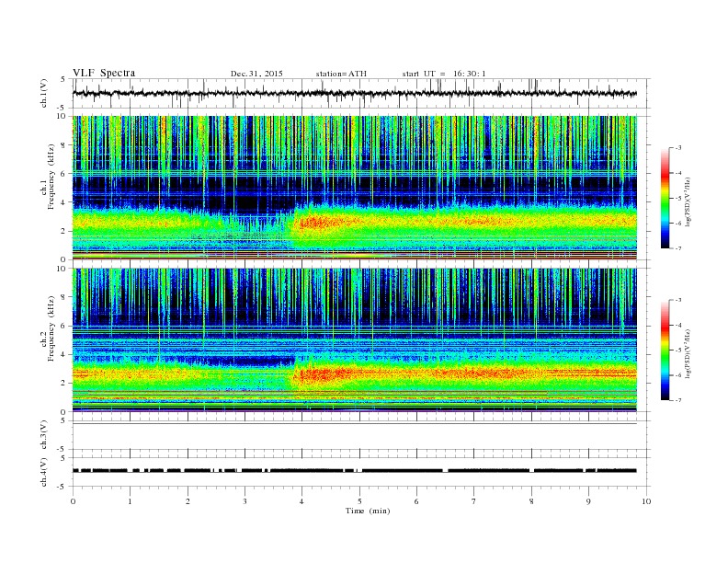Click the time axis tick label '10'
Screen dimensions: 728x563
646,501
